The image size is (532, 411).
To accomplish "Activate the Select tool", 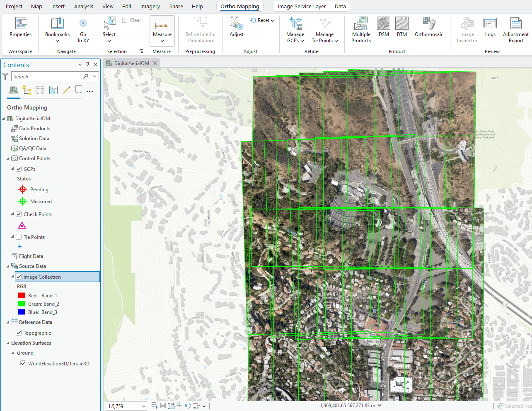I will click(109, 30).
